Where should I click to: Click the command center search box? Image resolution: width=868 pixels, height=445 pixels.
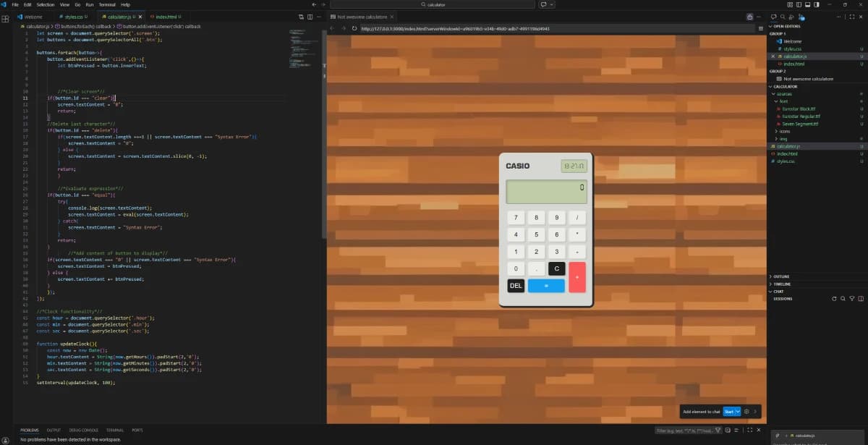tap(433, 4)
